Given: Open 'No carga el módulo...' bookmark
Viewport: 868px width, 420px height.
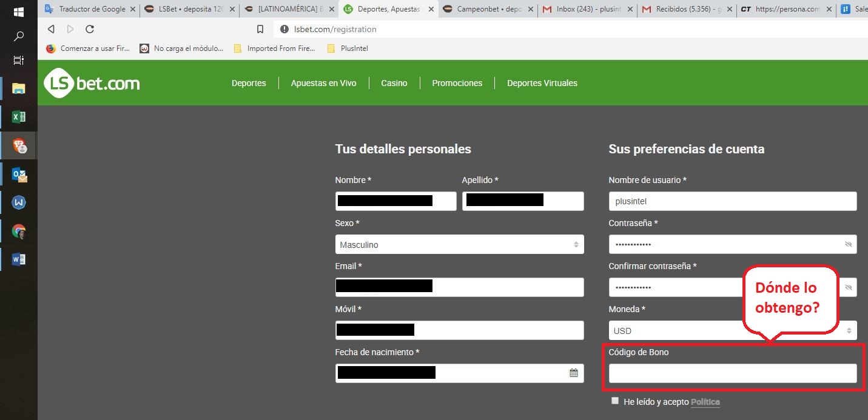Looking at the screenshot, I should coord(181,48).
